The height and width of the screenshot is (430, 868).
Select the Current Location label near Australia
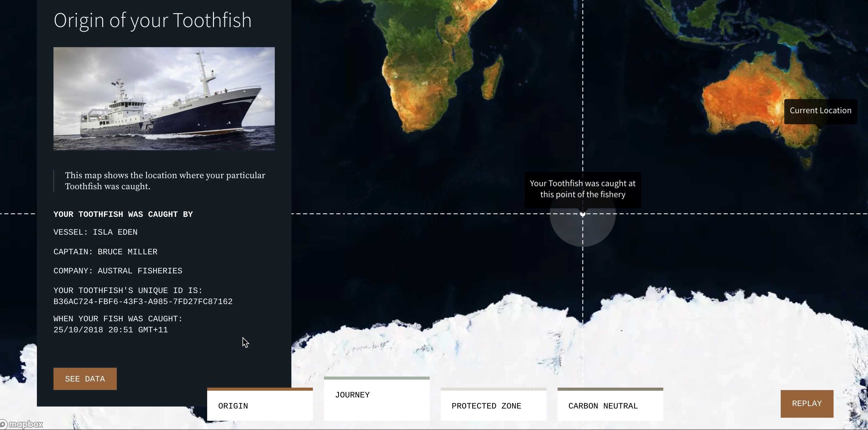(x=820, y=111)
